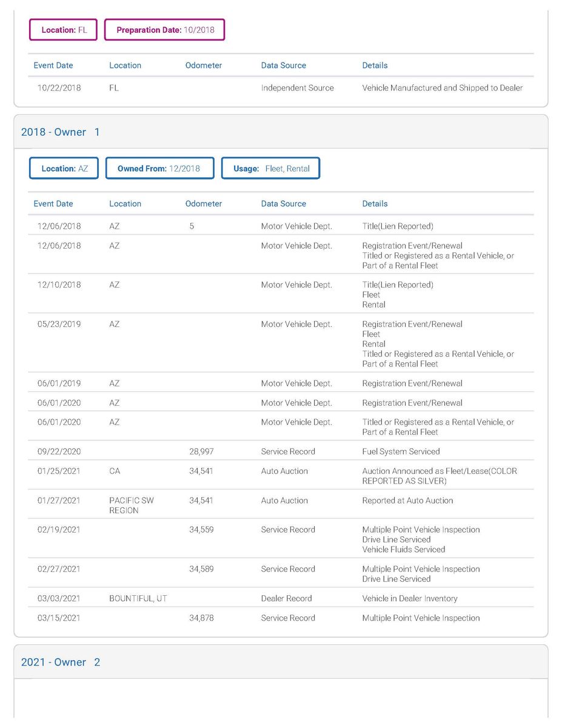Image resolution: width=562 pixels, height=728 pixels.
Task: Click the Reported at Auto Auction entry
Action: (x=407, y=500)
